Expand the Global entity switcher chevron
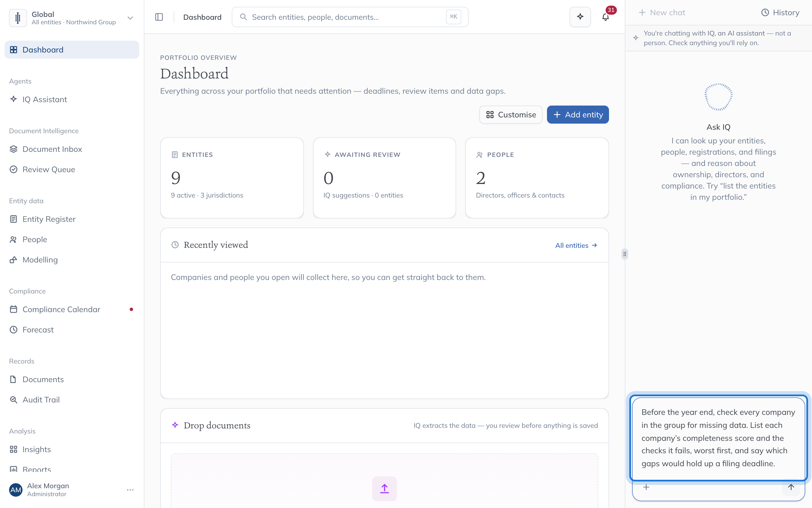This screenshot has height=508, width=812. [x=130, y=18]
